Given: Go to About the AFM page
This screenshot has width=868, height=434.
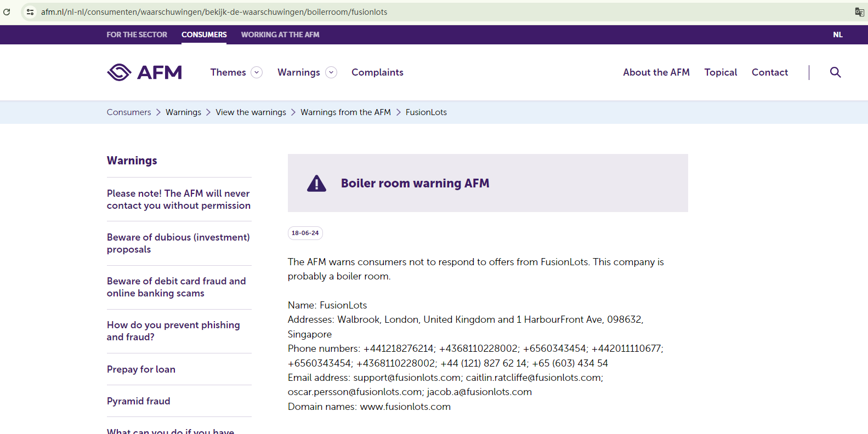Looking at the screenshot, I should pos(656,72).
